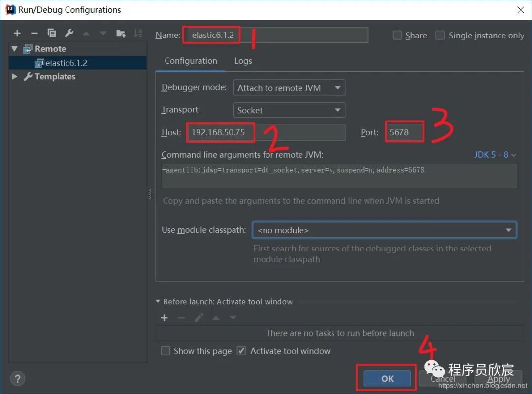Uncheck Activate tool window checkbox
This screenshot has width=532, height=394.
click(241, 351)
